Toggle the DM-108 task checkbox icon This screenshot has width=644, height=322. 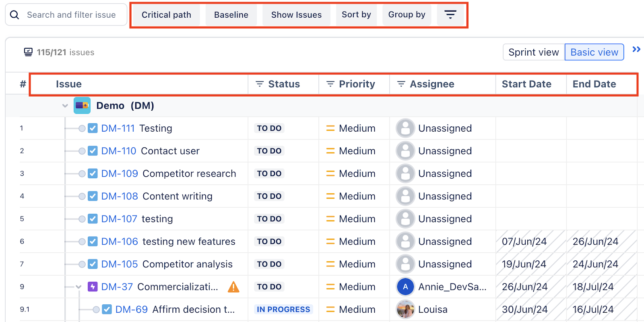click(x=93, y=196)
